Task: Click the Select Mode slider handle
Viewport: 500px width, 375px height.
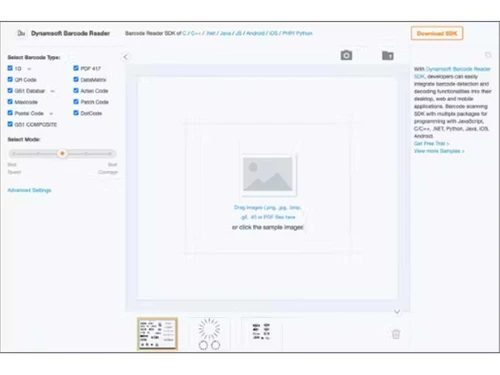Action: coord(62,154)
